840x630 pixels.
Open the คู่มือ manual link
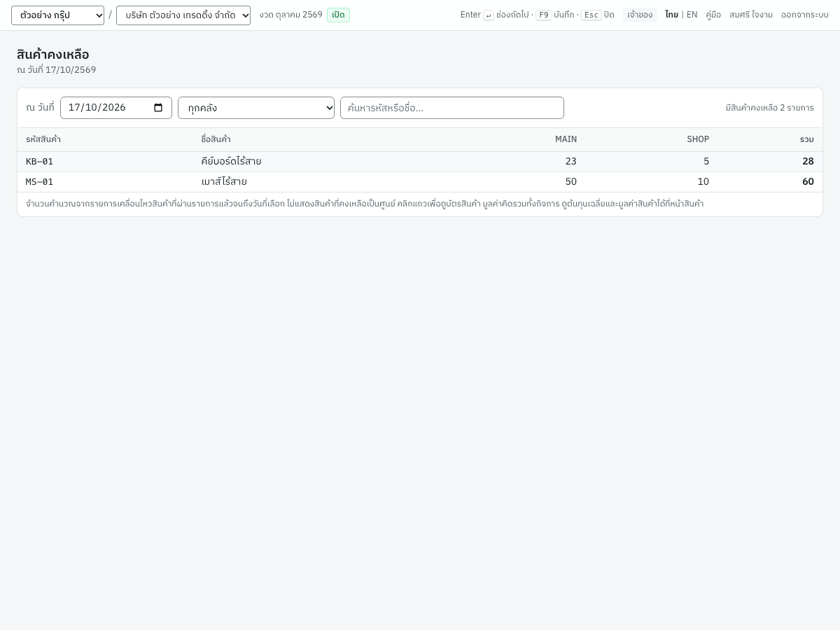click(713, 15)
